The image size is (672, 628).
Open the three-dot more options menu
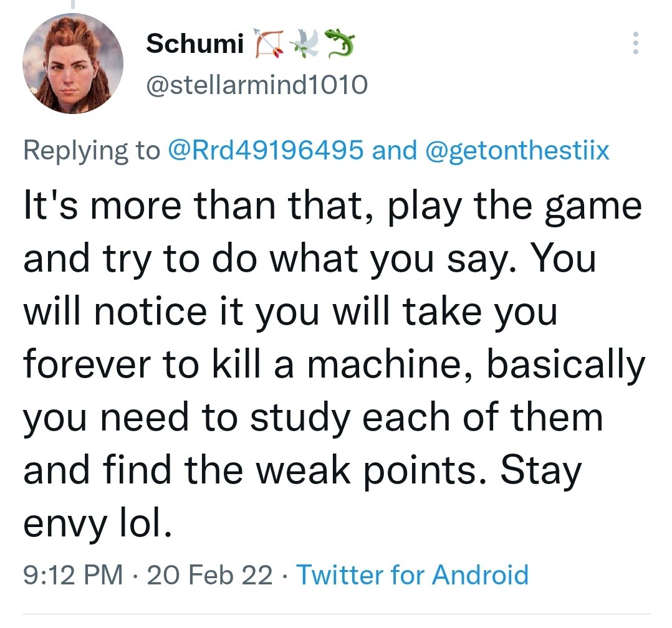pyautogui.click(x=635, y=43)
